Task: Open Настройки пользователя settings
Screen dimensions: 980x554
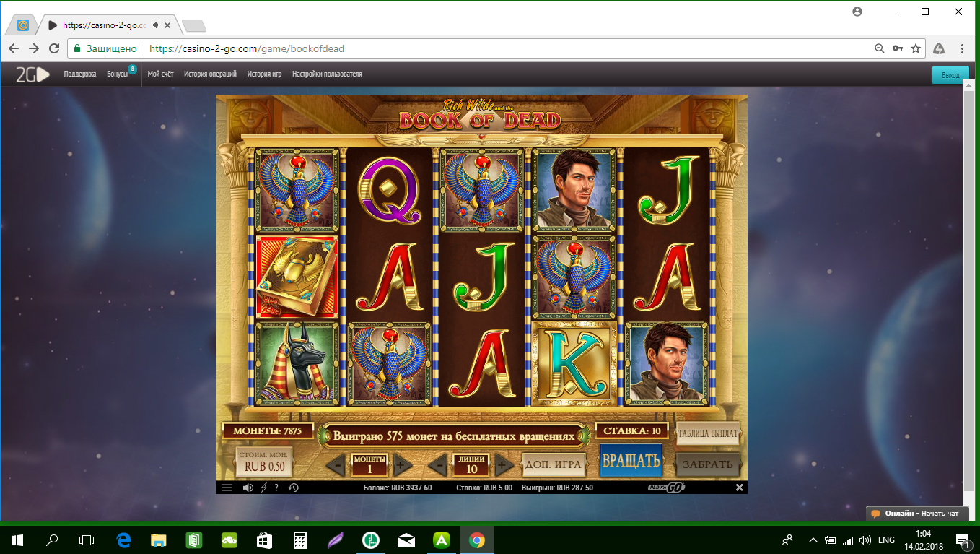Action: point(327,74)
